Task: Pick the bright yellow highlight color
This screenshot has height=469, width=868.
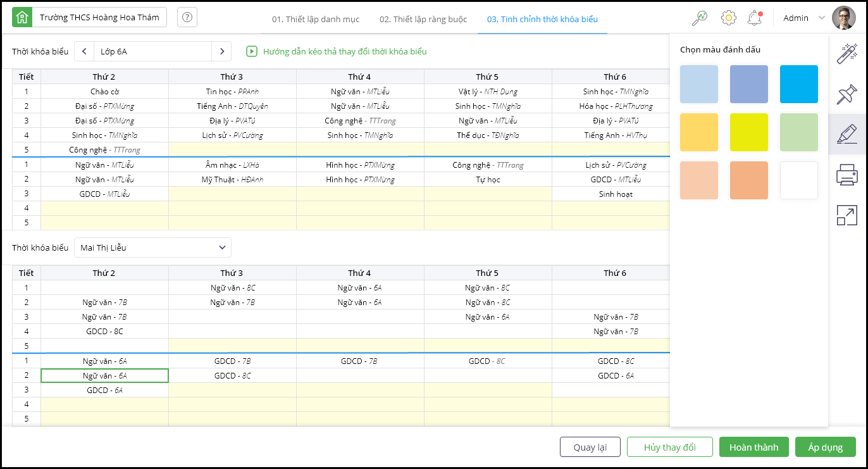Action: 749,132
